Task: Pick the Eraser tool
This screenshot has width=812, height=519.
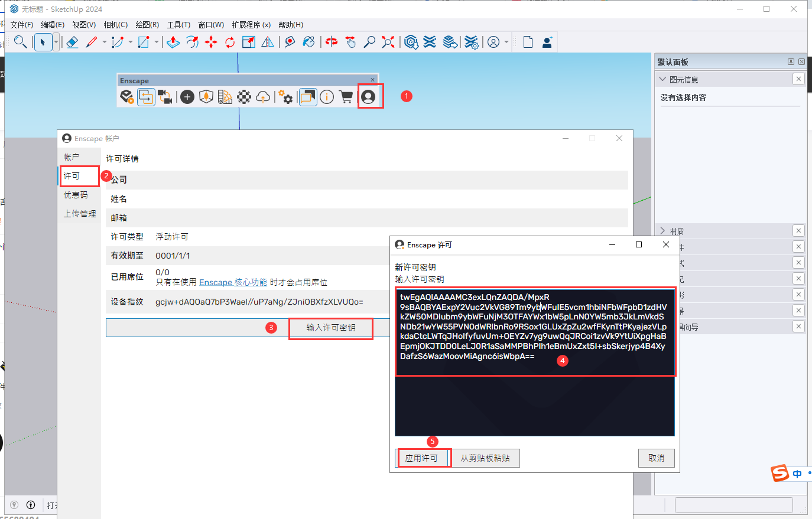Action: pyautogui.click(x=72, y=42)
